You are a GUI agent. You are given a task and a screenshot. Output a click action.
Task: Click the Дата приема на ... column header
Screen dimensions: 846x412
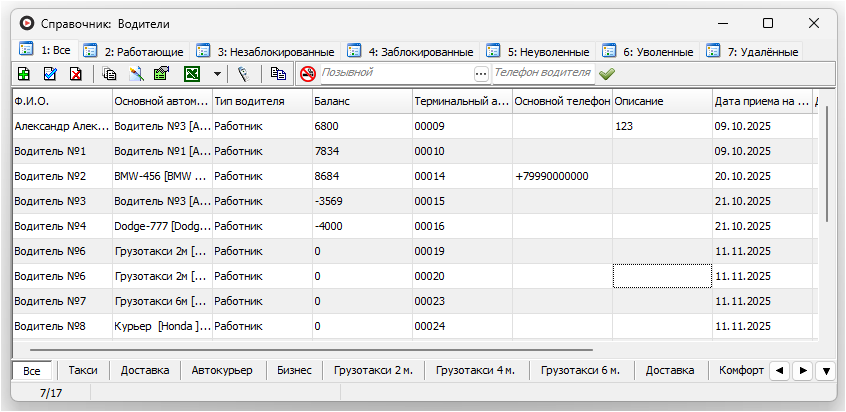[x=762, y=101]
